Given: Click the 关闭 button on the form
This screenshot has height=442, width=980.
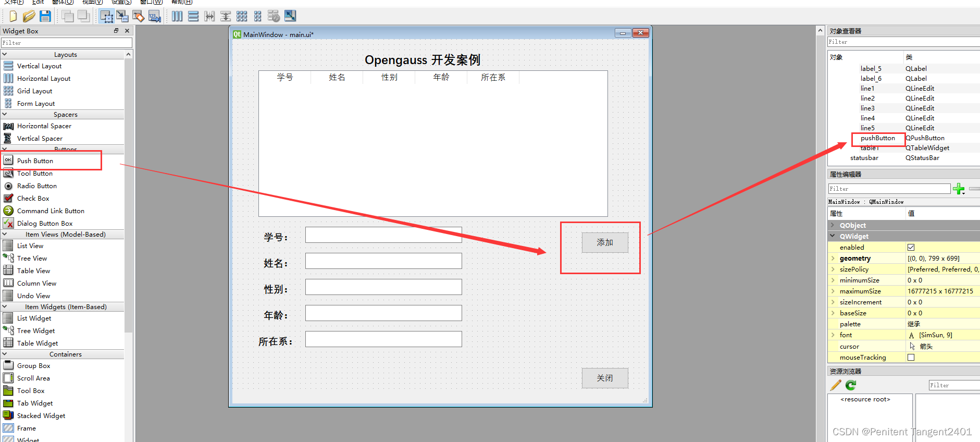Looking at the screenshot, I should (x=605, y=378).
